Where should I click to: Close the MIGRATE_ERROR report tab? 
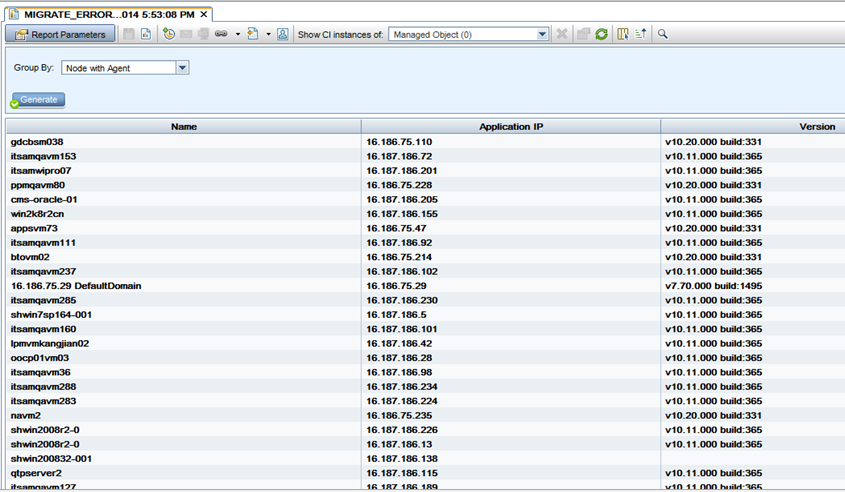[x=203, y=14]
